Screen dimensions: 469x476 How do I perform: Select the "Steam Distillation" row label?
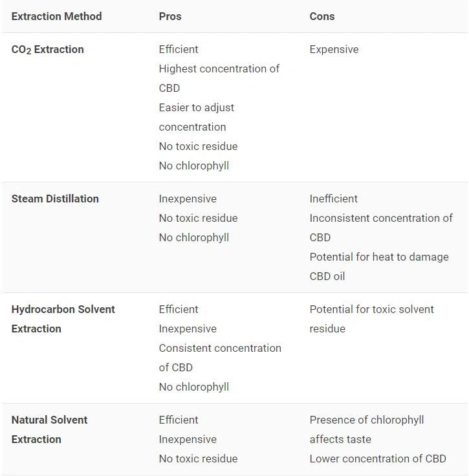(x=55, y=199)
